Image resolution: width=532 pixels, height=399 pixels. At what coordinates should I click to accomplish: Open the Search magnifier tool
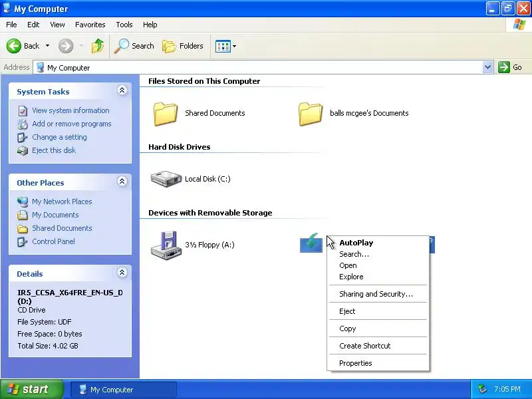121,46
